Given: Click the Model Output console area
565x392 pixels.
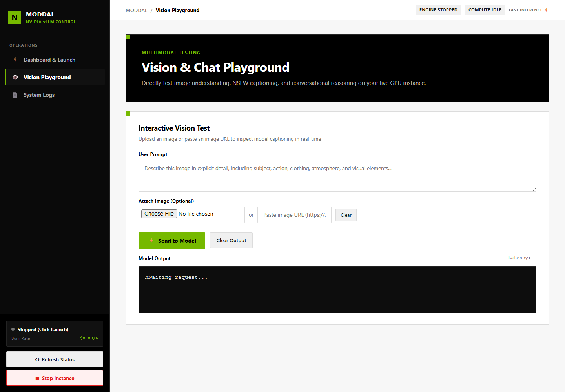Looking at the screenshot, I should coord(337,290).
